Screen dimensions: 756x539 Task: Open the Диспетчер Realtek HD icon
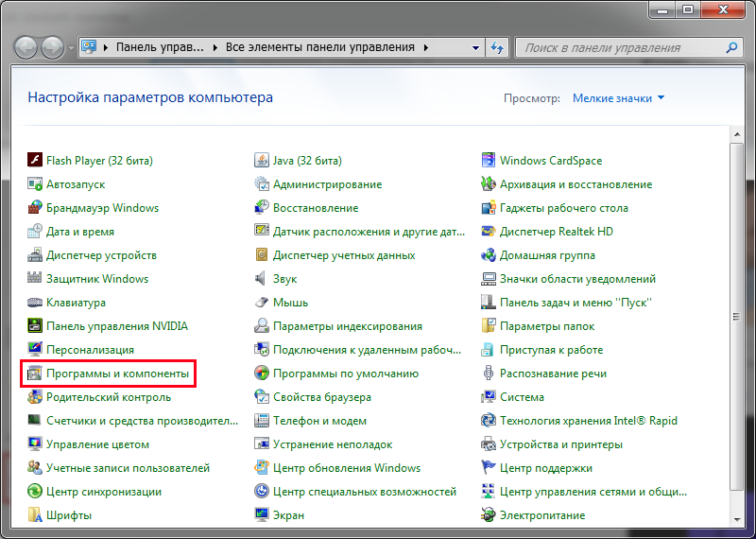click(x=489, y=231)
